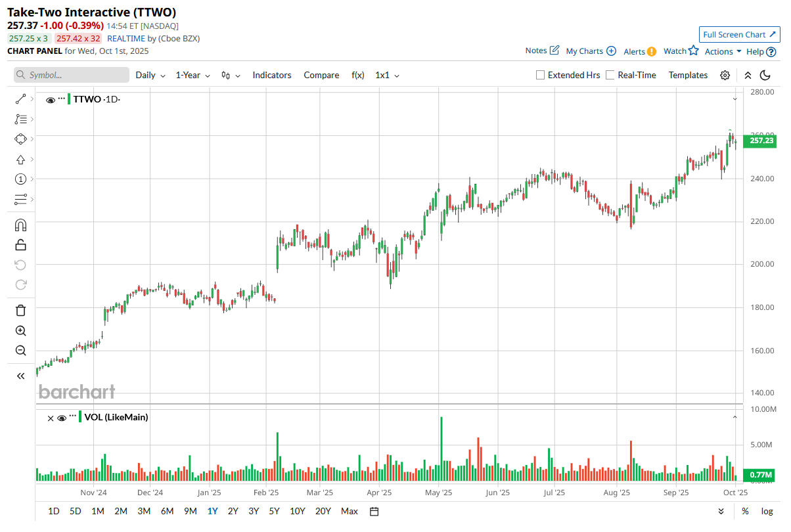Switch to dark mode moon icon
The width and height of the screenshot is (791, 532).
pos(765,75)
